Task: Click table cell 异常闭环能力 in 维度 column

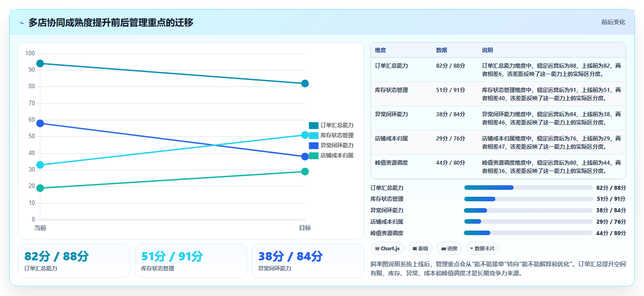Action: pos(392,114)
